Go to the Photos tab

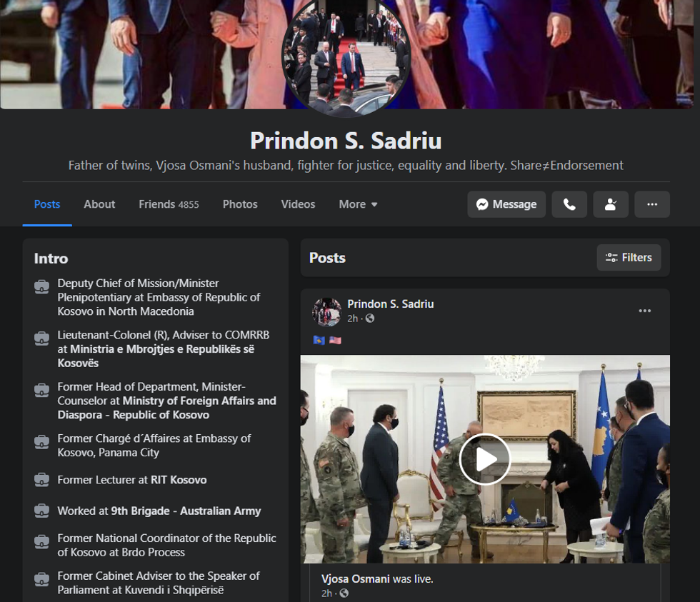(240, 204)
